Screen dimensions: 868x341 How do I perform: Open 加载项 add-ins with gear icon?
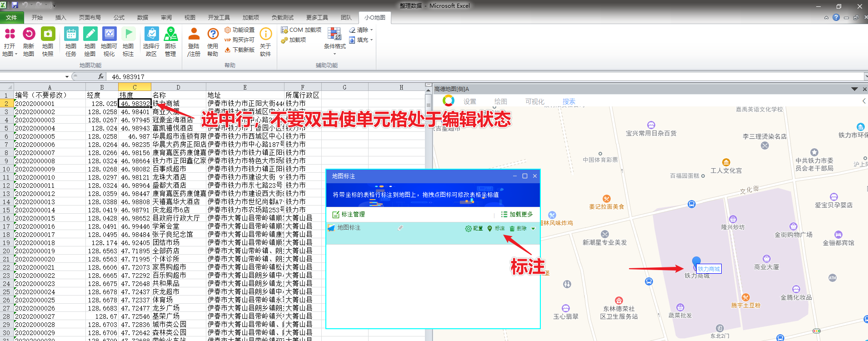294,40
